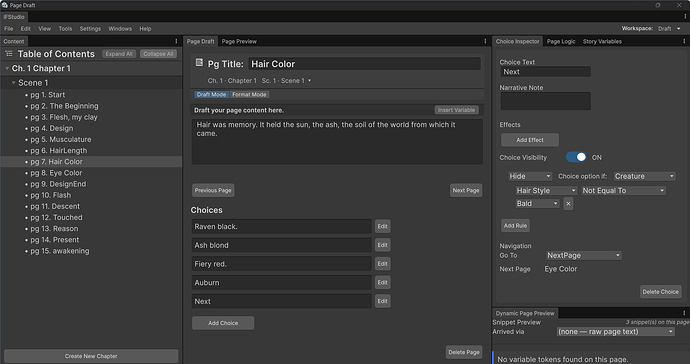690x364 pixels.
Task: Select the Dynamic Page Preview tab
Action: point(525,313)
